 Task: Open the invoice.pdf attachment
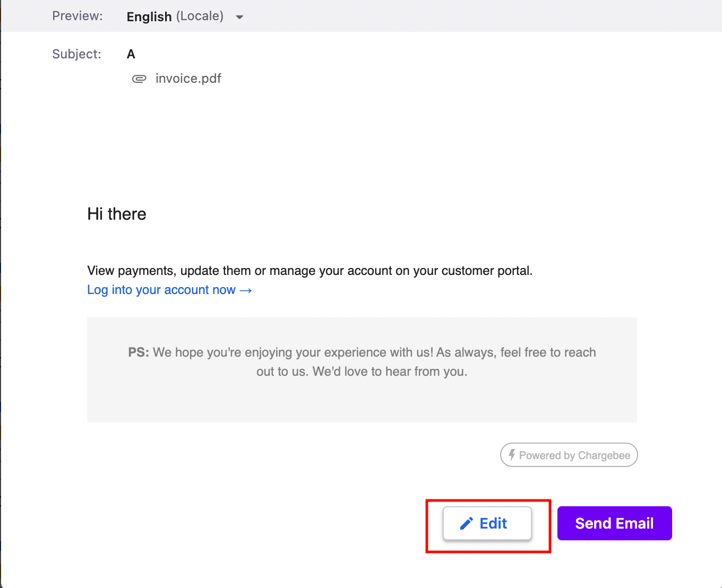click(x=188, y=79)
